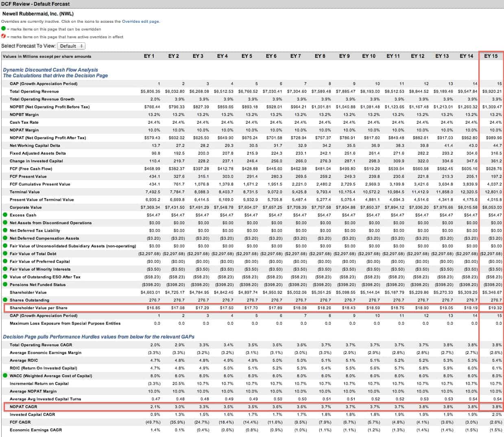
Task: Click the NOPAT CAGR row label
Action: click(x=23, y=407)
